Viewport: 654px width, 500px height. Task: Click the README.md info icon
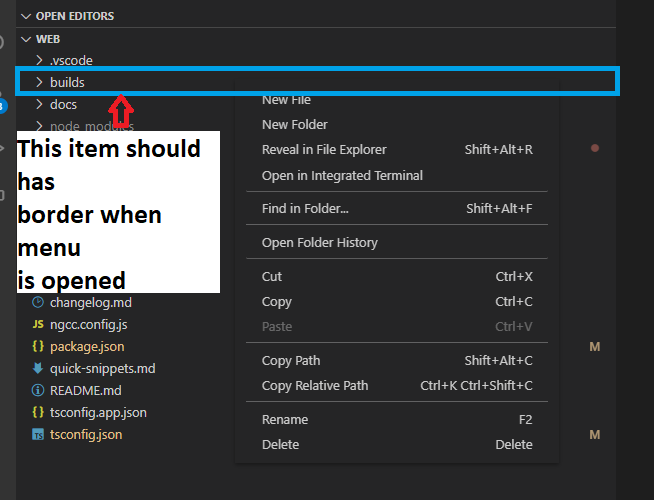pyautogui.click(x=38, y=390)
